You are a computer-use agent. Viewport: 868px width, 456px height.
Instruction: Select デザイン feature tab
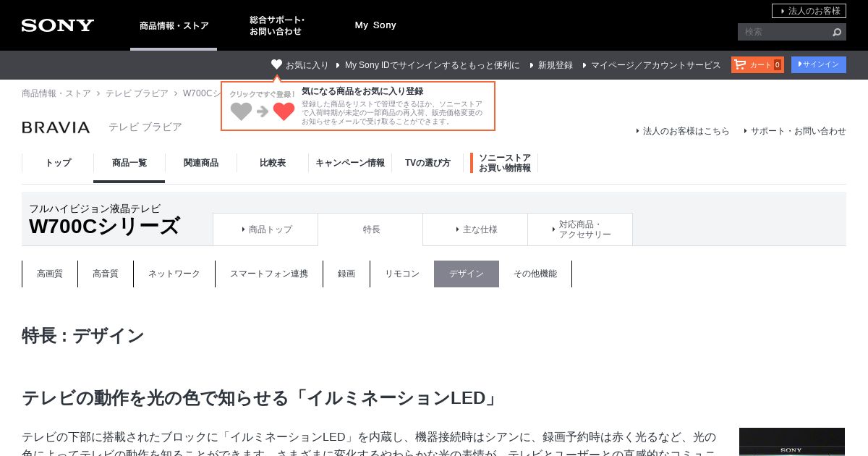tap(467, 274)
